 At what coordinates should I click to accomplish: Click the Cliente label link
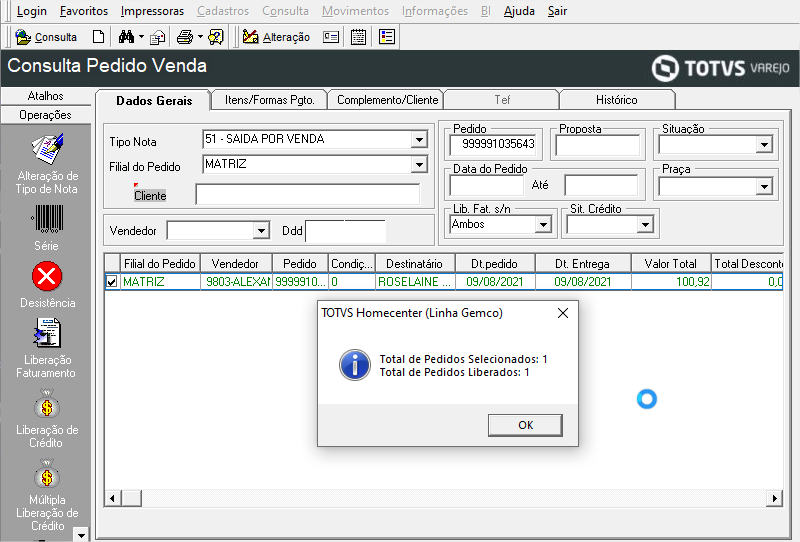(x=150, y=195)
